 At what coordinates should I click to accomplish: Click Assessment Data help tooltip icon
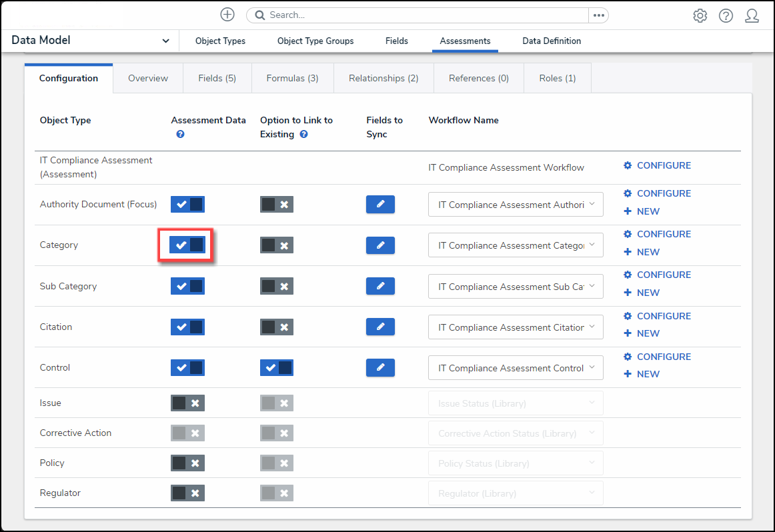pyautogui.click(x=180, y=135)
